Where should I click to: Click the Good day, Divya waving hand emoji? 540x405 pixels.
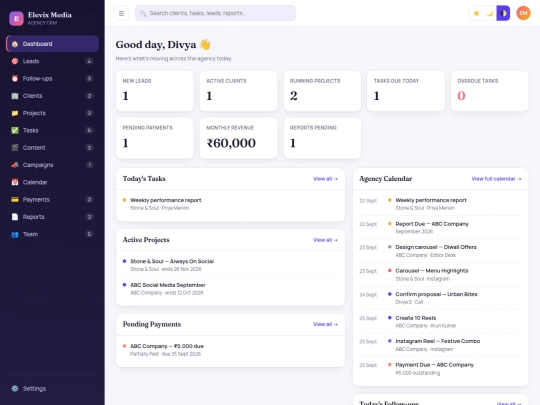205,44
